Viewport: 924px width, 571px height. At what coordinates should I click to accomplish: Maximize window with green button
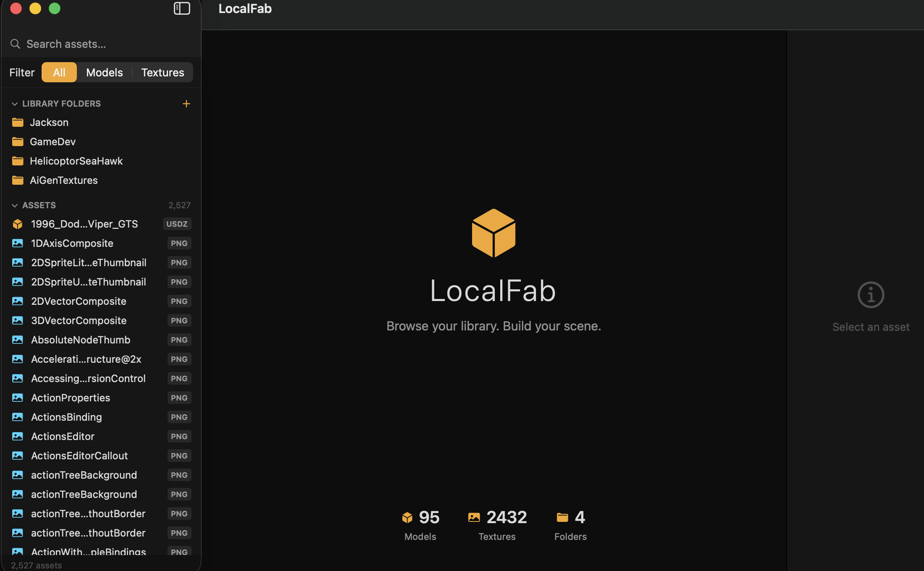click(x=55, y=8)
